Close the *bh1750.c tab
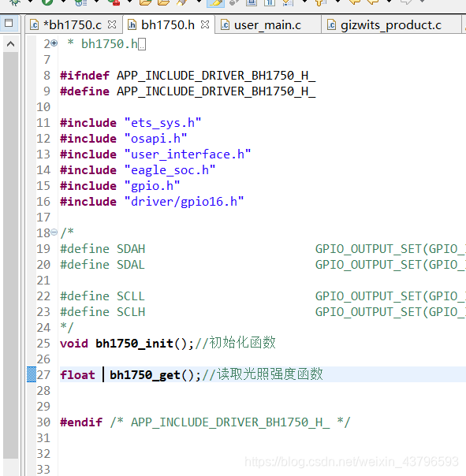466x476 pixels. click(112, 24)
